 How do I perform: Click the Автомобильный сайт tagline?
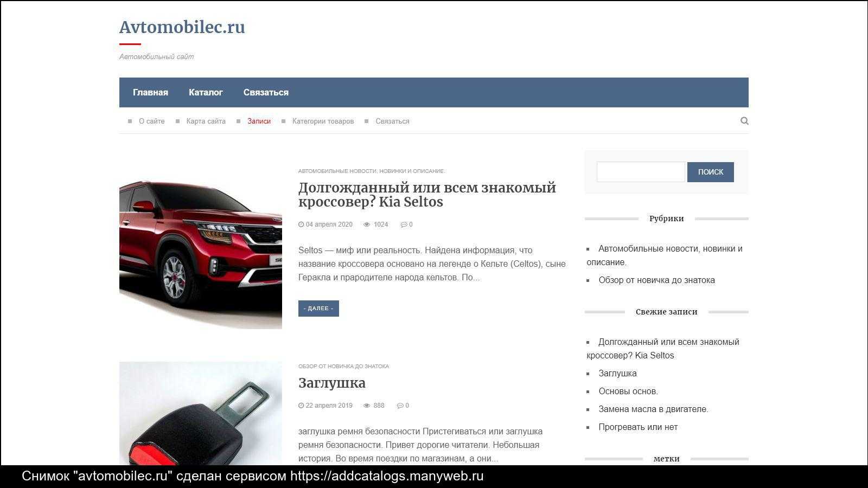pos(156,57)
